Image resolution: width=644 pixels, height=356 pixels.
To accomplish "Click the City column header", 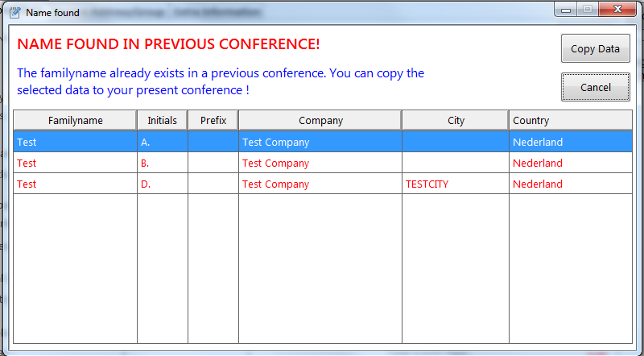I will pyautogui.click(x=456, y=121).
